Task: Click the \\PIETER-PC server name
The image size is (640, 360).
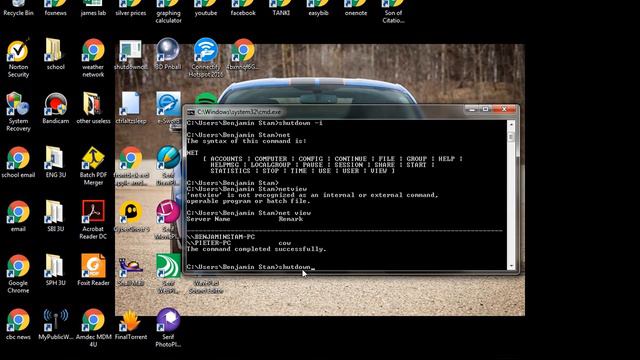Action: [209, 243]
